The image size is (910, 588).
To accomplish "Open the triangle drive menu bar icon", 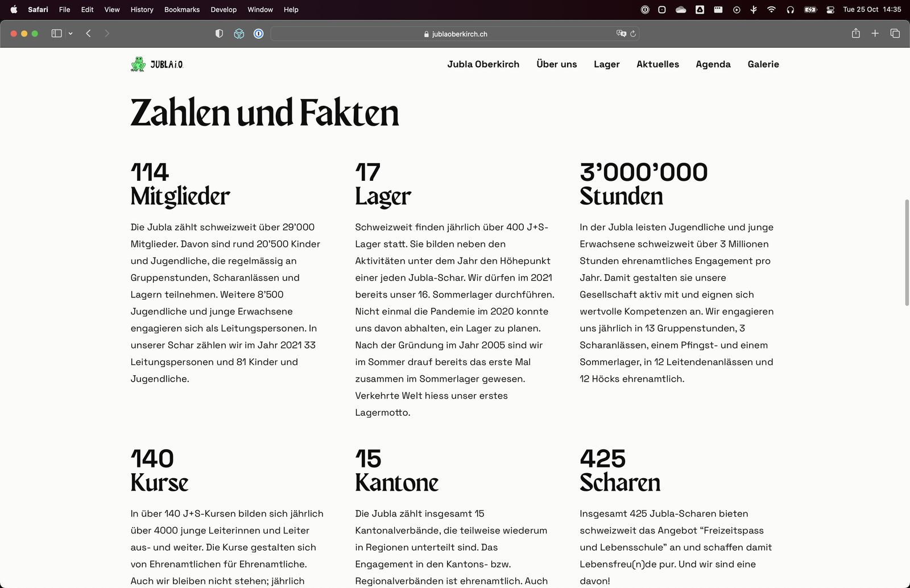I will coord(700,9).
